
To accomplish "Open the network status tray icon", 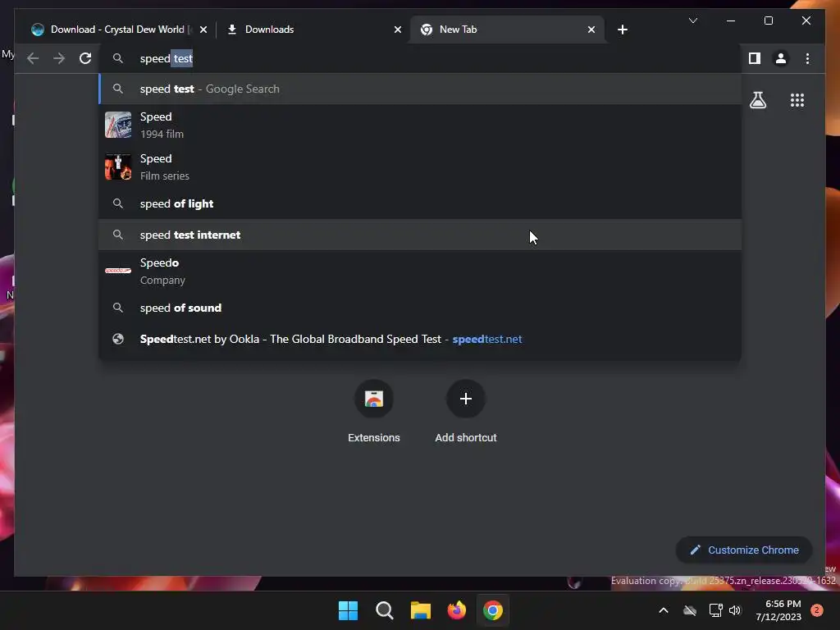I will pos(715,610).
